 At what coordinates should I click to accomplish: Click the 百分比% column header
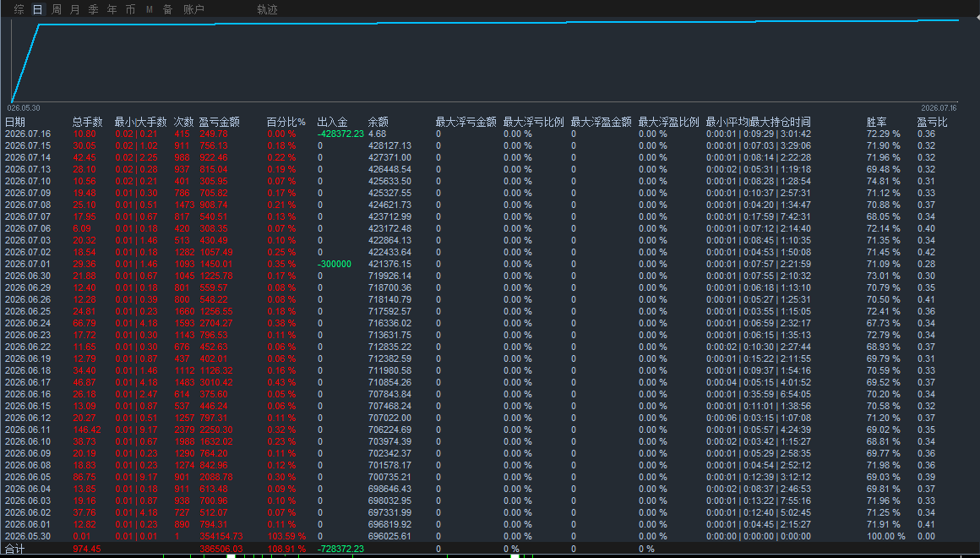286,122
